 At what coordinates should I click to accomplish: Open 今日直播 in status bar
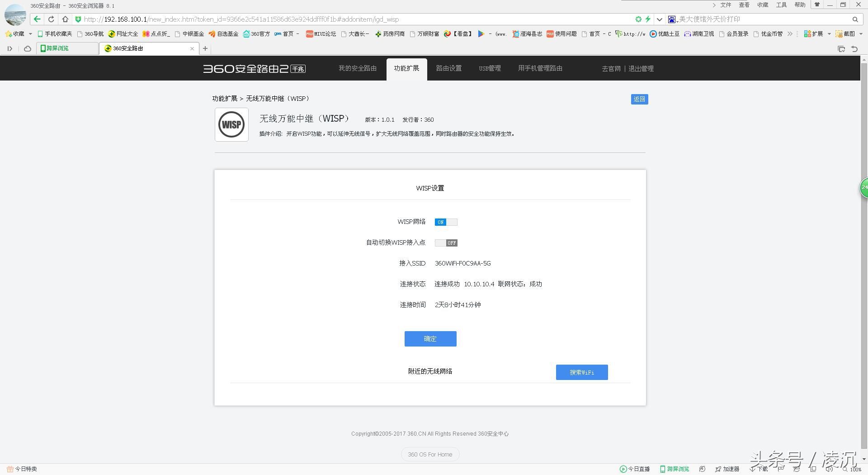coord(635,469)
